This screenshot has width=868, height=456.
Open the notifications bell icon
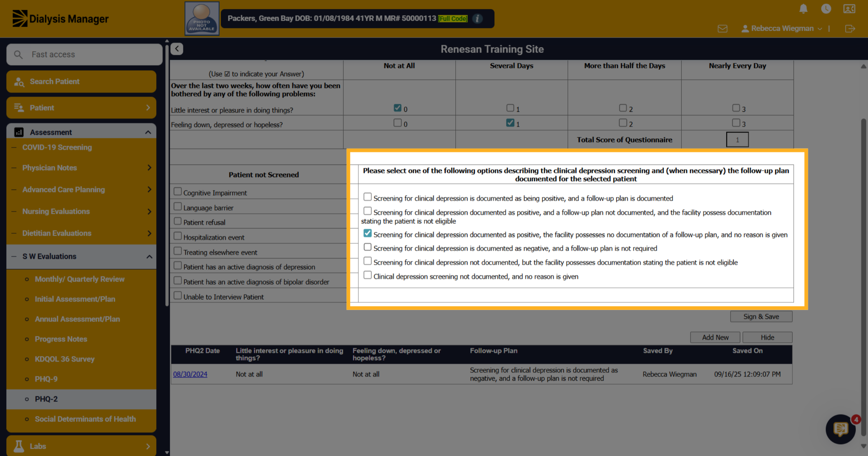803,9
